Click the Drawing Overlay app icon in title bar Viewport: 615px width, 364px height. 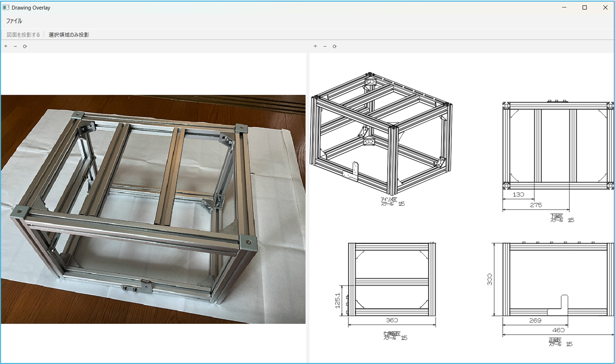pyautogui.click(x=6, y=7)
